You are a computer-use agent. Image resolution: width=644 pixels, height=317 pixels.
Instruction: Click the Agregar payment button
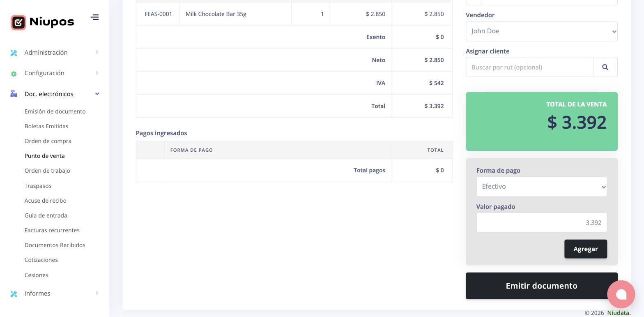pos(586,249)
